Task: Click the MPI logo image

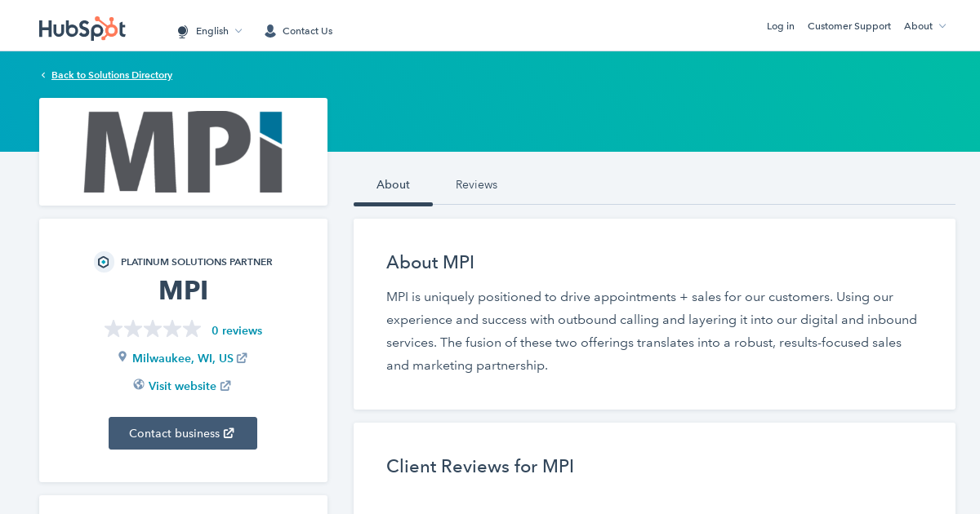Action: click(183, 152)
